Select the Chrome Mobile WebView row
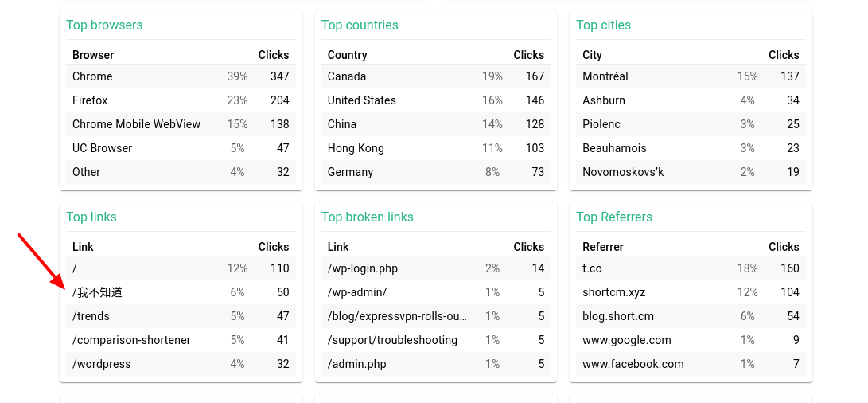This screenshot has width=868, height=403. (x=181, y=124)
